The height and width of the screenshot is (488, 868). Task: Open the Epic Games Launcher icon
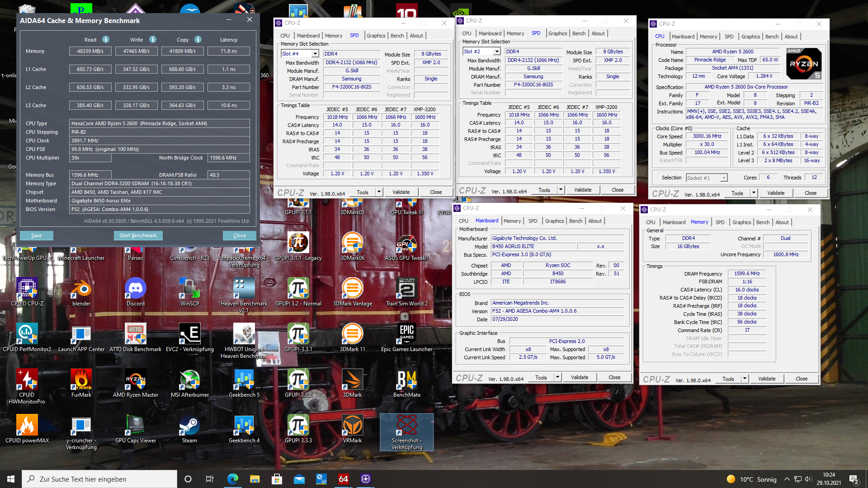click(x=406, y=338)
